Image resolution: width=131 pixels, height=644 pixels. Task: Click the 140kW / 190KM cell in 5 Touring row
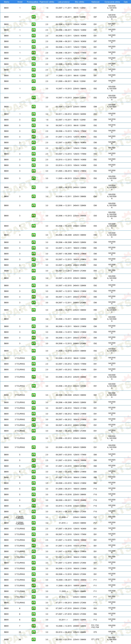(80, 540)
